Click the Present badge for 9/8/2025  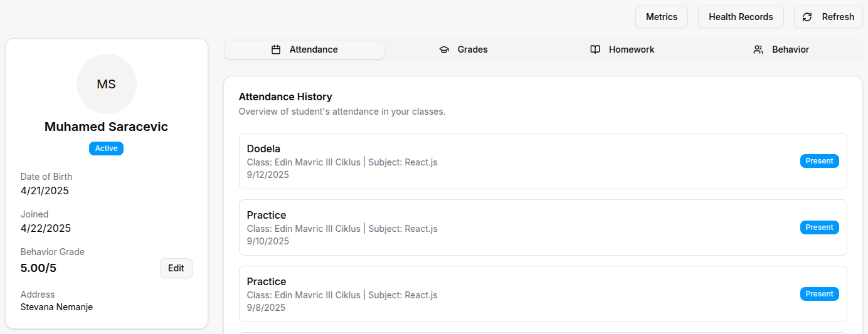pyautogui.click(x=819, y=294)
